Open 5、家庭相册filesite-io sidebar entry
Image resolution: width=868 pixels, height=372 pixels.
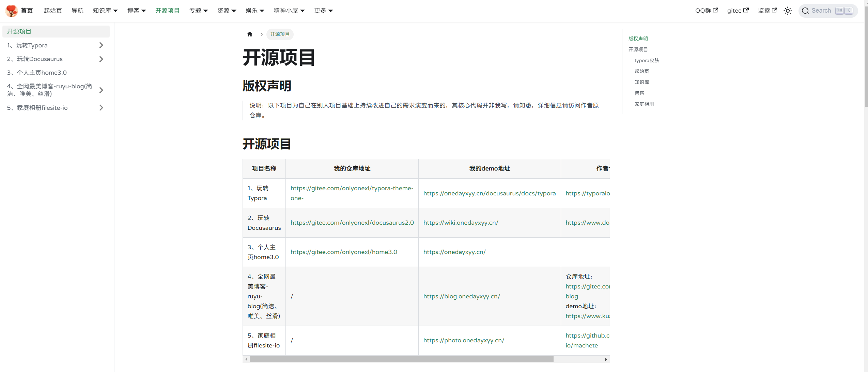click(37, 108)
